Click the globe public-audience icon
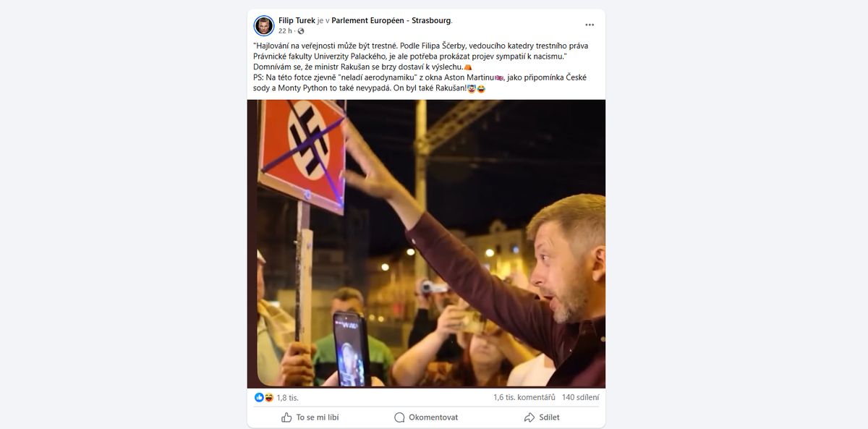 (x=301, y=31)
